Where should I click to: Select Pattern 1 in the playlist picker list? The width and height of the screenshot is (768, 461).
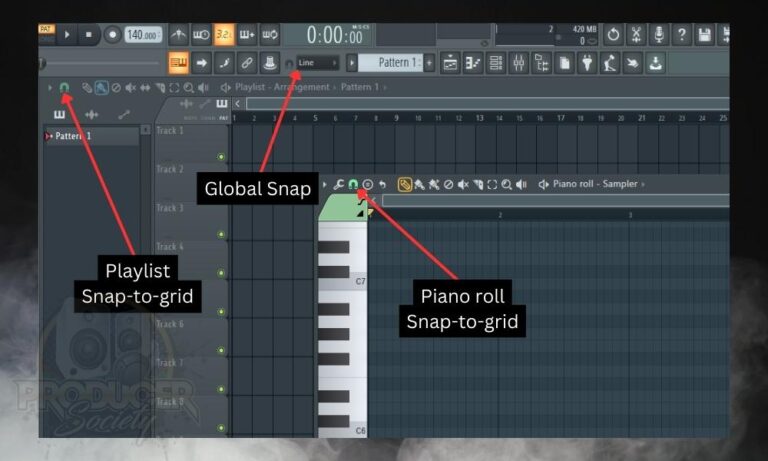(x=91, y=136)
